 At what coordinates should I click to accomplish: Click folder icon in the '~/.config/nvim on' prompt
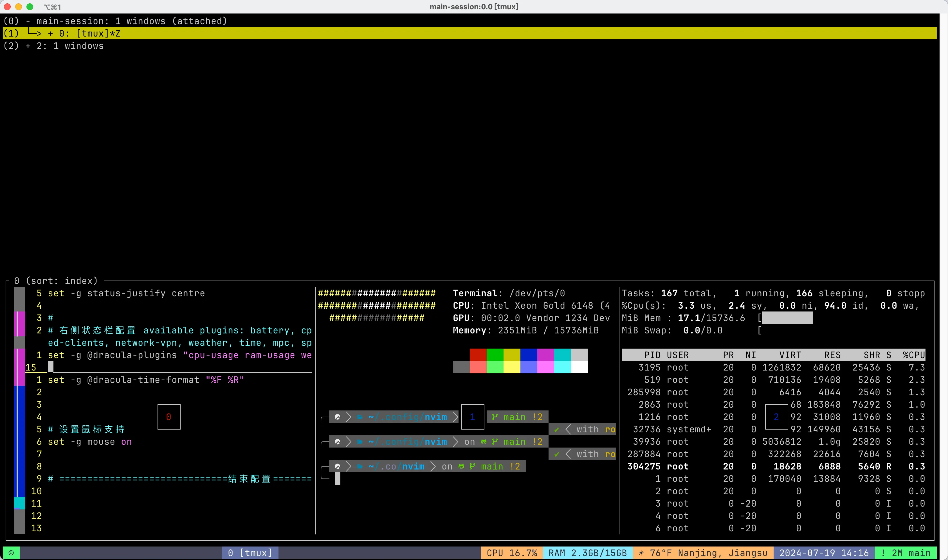pyautogui.click(x=360, y=442)
